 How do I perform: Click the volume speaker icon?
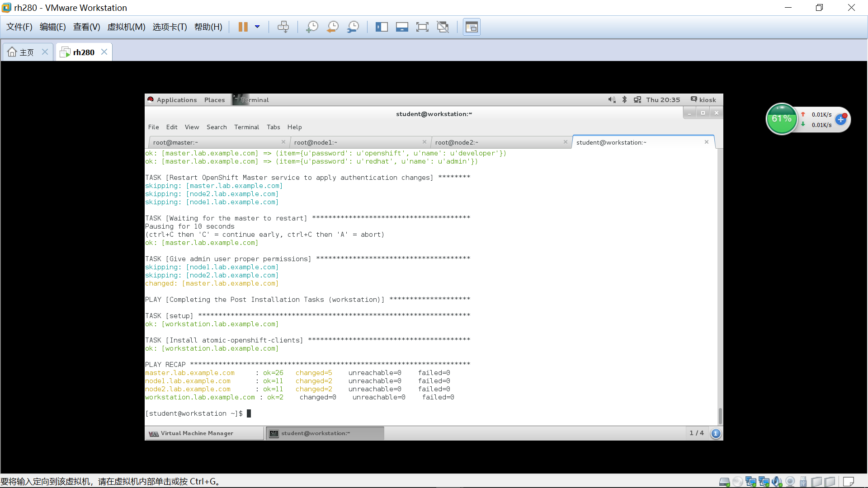pyautogui.click(x=612, y=100)
